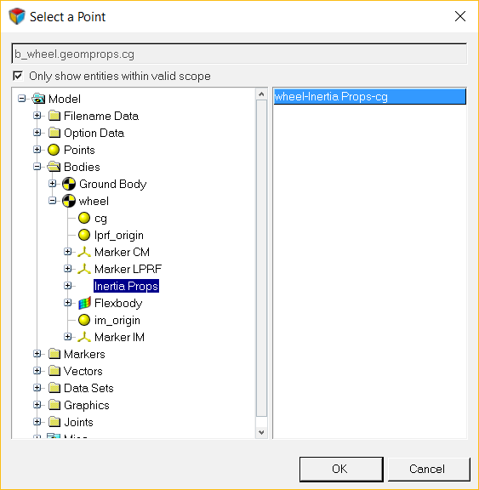
Task: Select the Ground Body tree label
Action: pyautogui.click(x=113, y=184)
